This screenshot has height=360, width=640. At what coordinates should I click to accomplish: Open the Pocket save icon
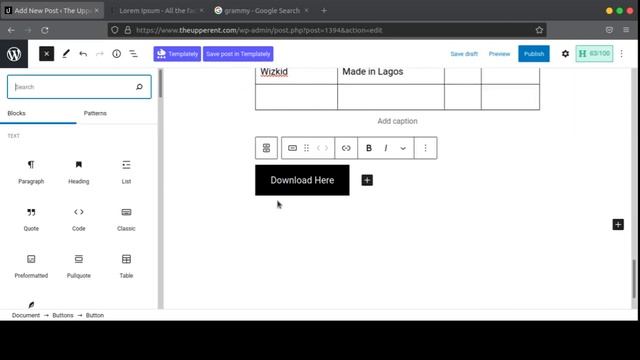609,30
